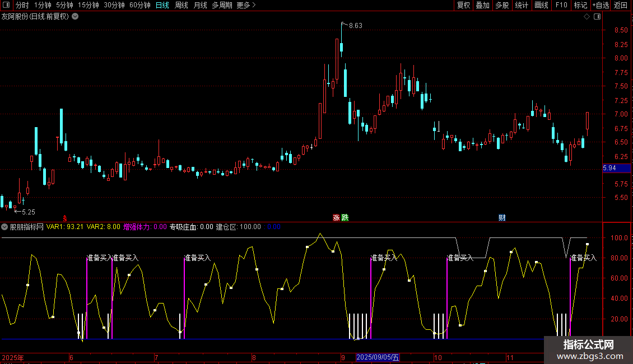Click the red S signal marker
Image resolution: width=633 pixels, height=364 pixels.
pos(65,218)
